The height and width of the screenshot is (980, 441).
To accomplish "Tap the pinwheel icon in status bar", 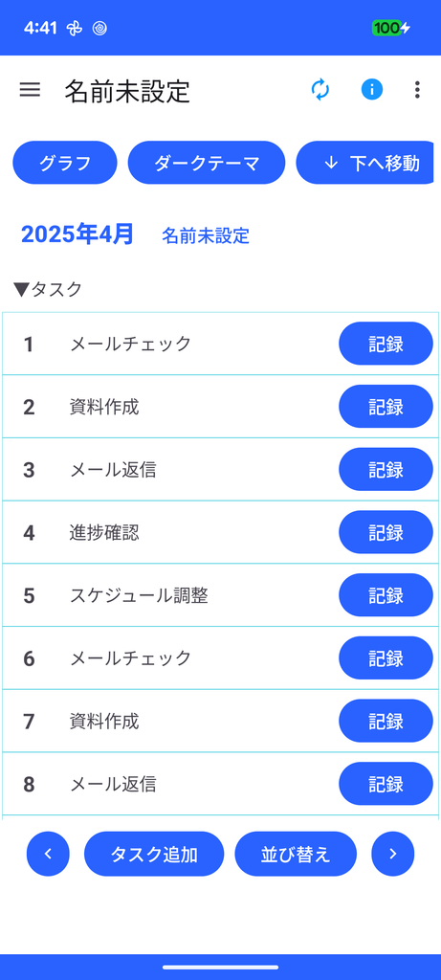I will coord(75,28).
